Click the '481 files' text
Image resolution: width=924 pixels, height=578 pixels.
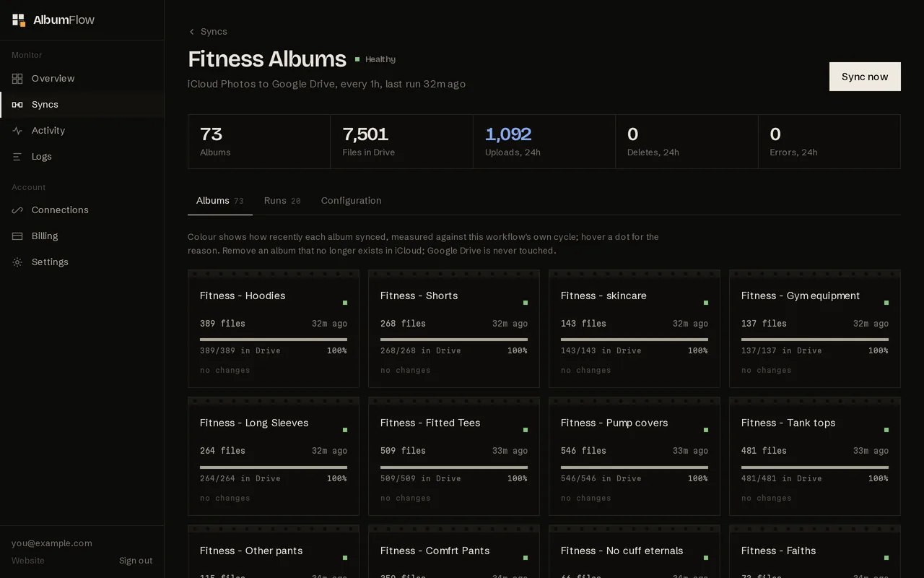point(764,451)
